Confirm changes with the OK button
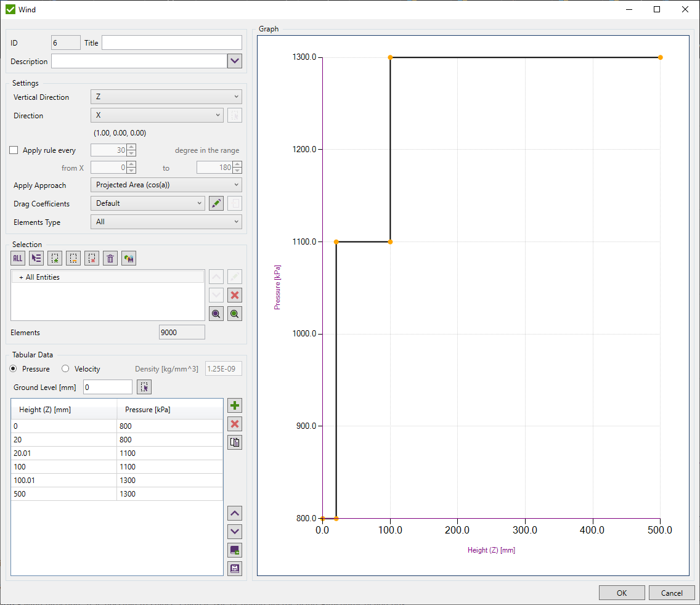 coord(622,592)
